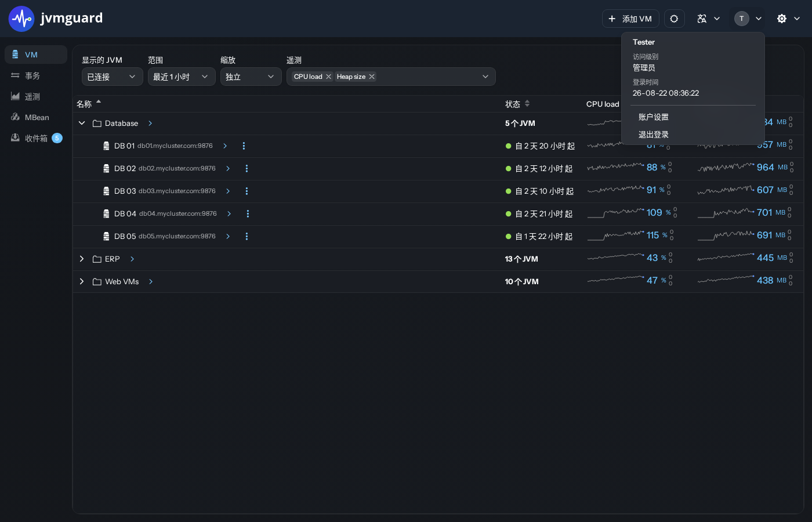The image size is (812, 522).
Task: Open the DB 01 three-dot actions menu
Action: 244,146
